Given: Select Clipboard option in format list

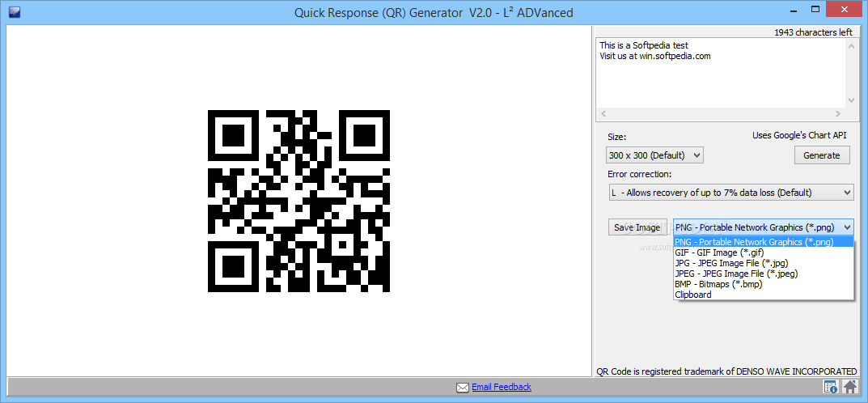Looking at the screenshot, I should coord(764,295).
